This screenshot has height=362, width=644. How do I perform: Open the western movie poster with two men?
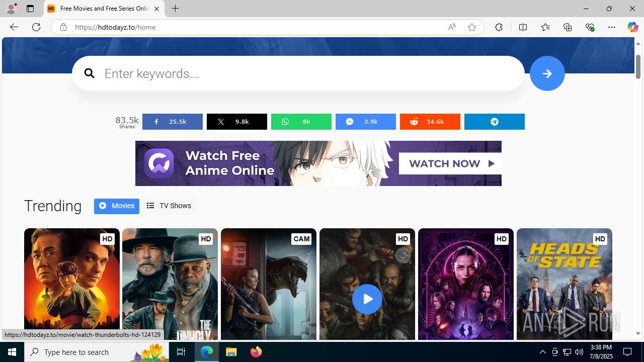click(170, 284)
